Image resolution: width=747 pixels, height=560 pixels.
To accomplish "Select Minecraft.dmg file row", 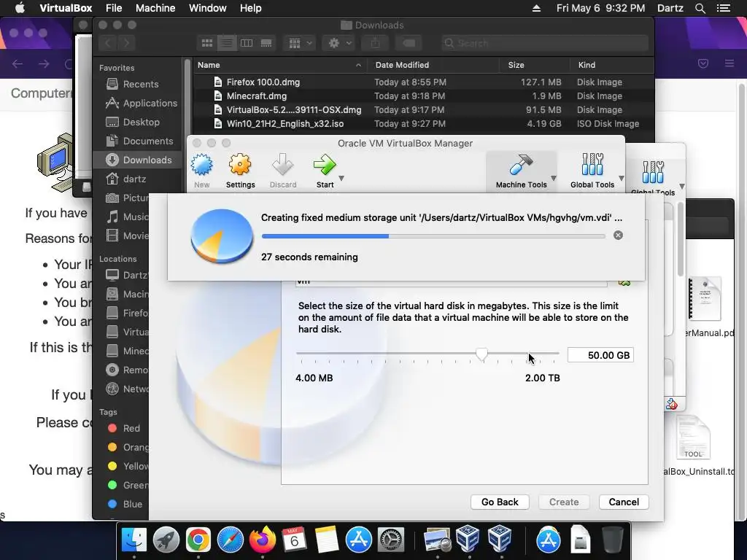I will click(423, 96).
